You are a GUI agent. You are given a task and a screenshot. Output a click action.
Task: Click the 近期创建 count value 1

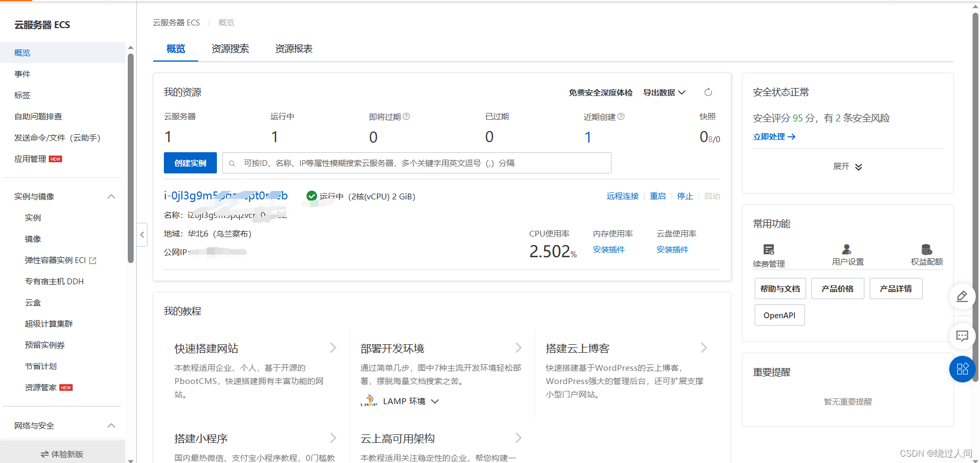click(x=588, y=137)
